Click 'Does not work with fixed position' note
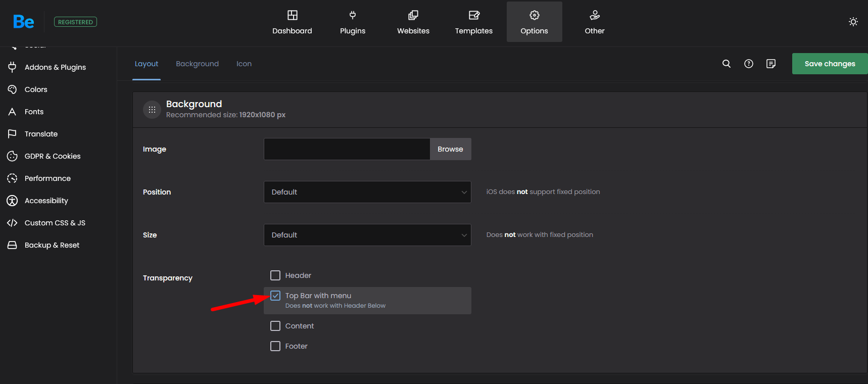 click(x=540, y=235)
